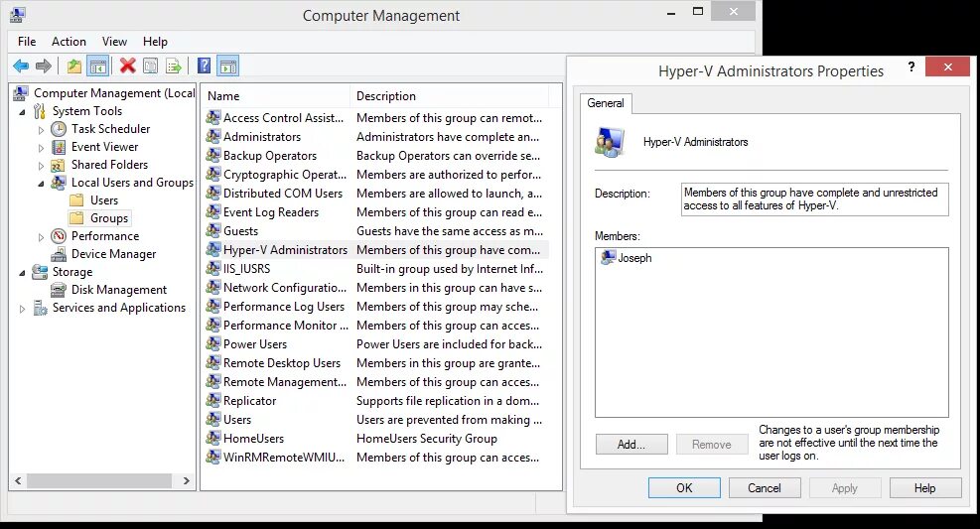Select the Remote Desktop Users group row
The image size is (980, 529).
click(x=376, y=363)
